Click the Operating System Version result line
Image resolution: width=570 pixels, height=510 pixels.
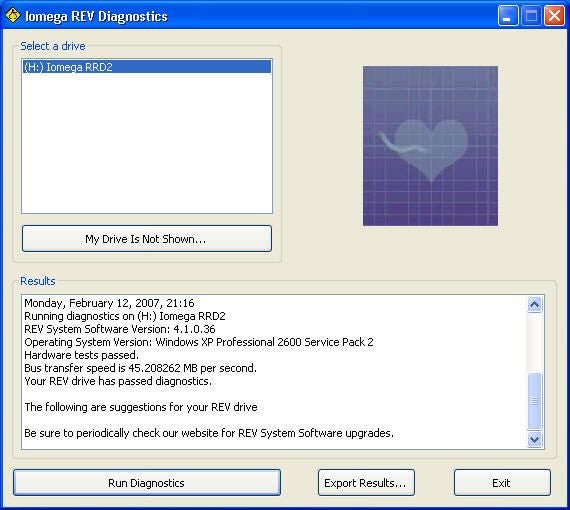tap(199, 342)
